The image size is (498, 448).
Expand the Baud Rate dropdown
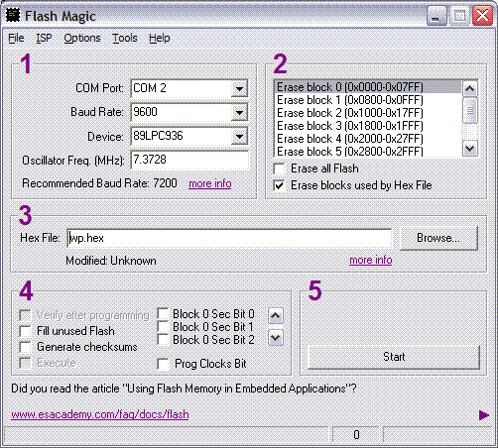239,113
